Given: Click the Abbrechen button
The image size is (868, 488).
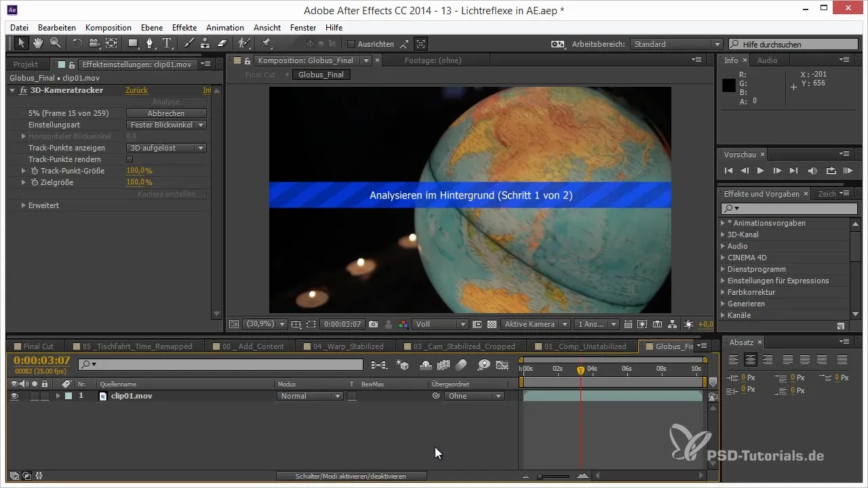Looking at the screenshot, I should 166,113.
